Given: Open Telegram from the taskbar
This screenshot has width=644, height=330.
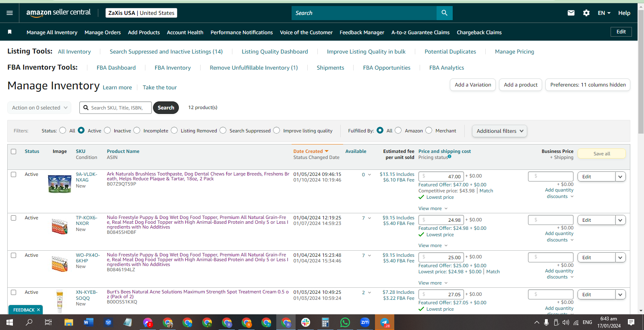Looking at the screenshot, I should click(x=385, y=322).
